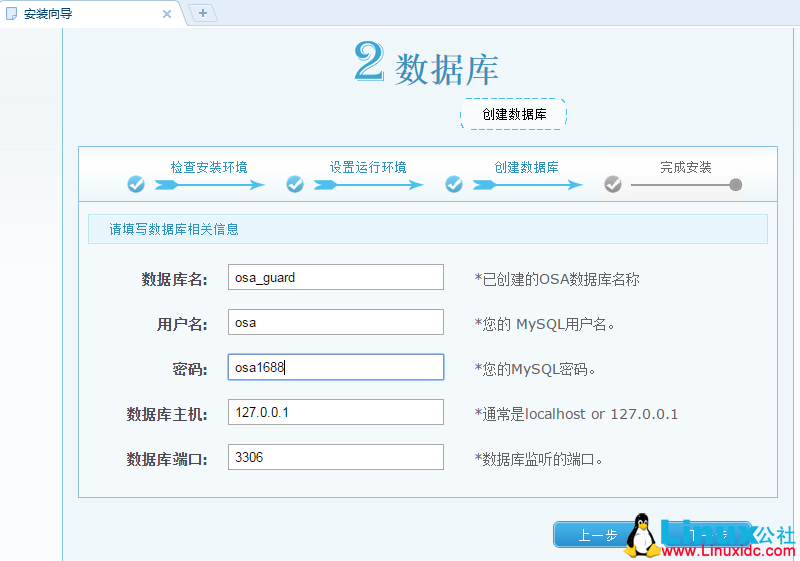
Task: Click the 数据库端口 field showing 3306
Action: click(336, 457)
